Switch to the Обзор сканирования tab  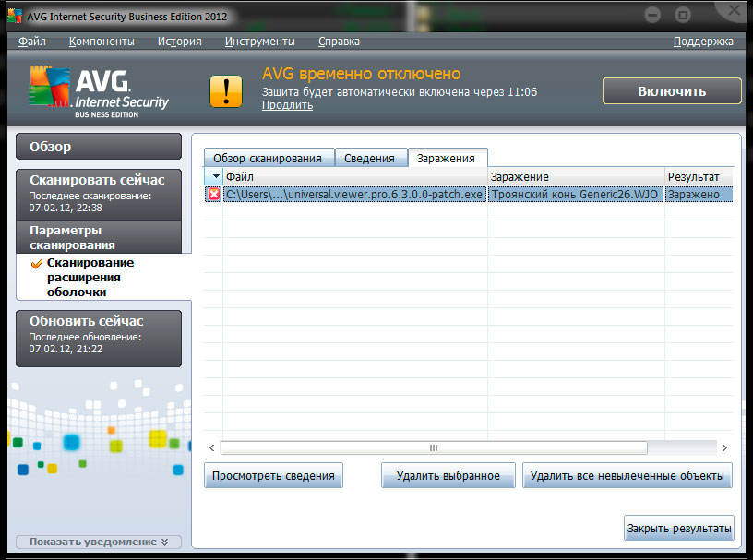[x=268, y=158]
